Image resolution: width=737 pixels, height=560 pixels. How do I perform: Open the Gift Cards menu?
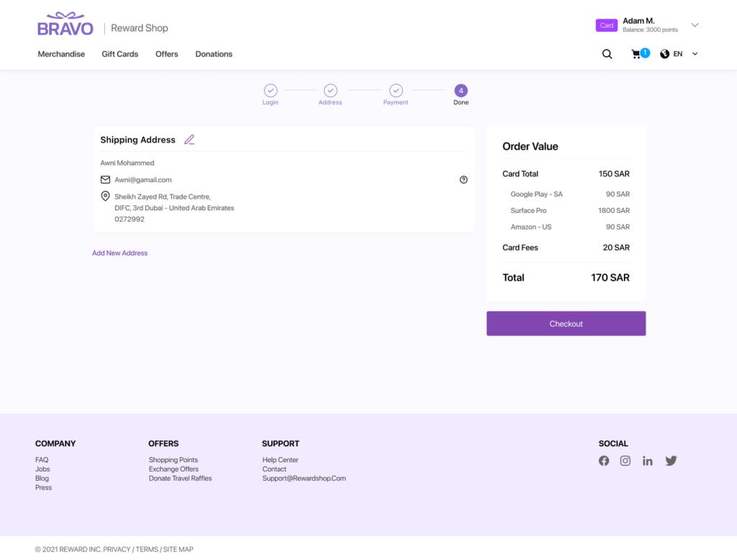[119, 54]
